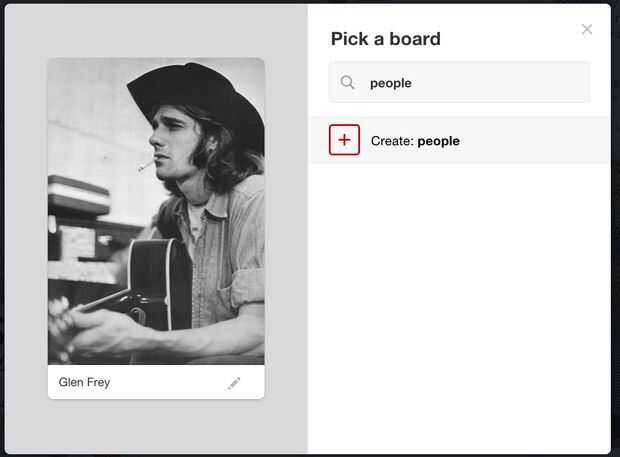Click the typed word "people" in search
The image size is (620, 457).
pos(391,83)
